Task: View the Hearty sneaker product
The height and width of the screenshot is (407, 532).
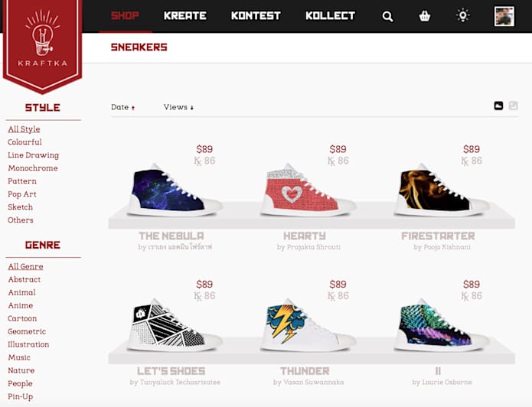Action: tap(308, 190)
